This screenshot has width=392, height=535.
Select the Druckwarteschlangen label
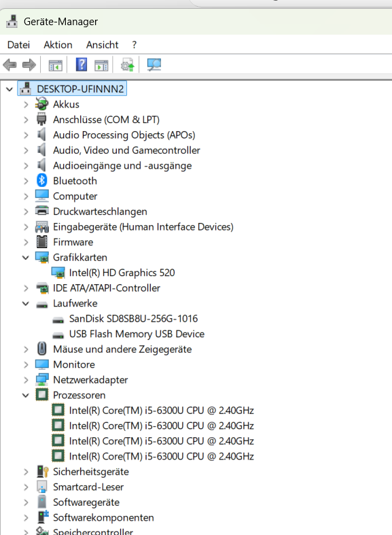tap(100, 211)
